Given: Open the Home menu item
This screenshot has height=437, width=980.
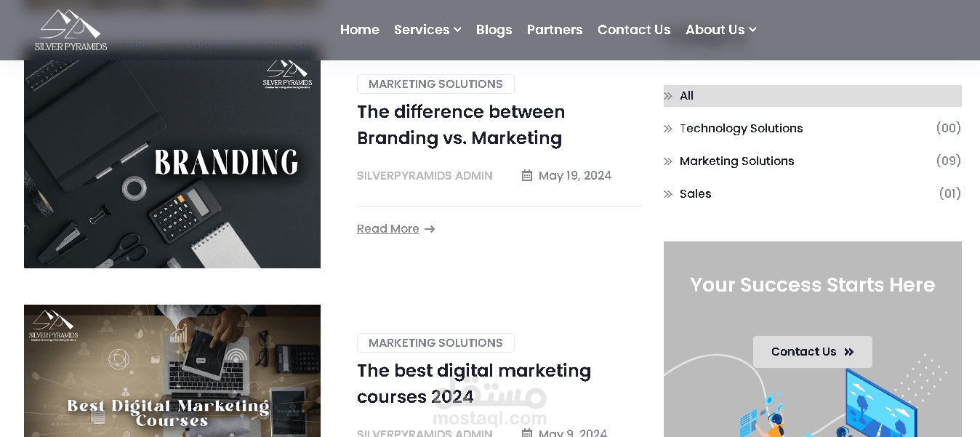Looking at the screenshot, I should [359, 30].
